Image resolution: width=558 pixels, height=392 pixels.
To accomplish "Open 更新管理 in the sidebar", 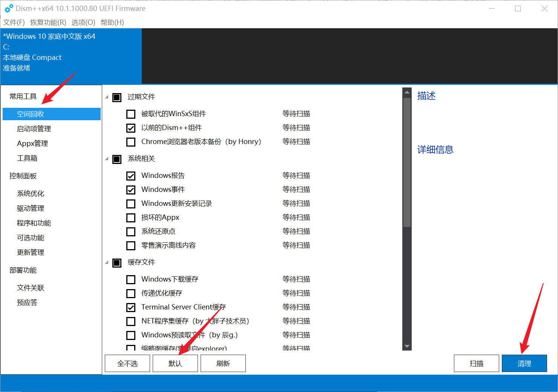I will 31,253.
